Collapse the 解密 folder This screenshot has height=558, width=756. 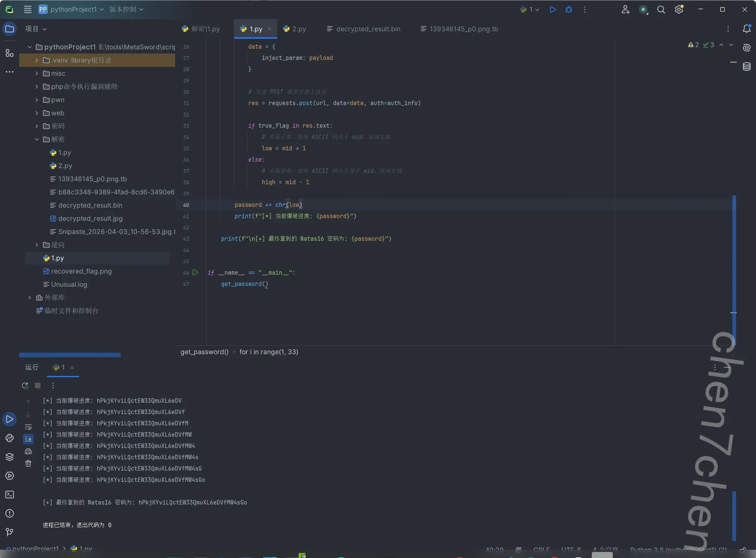point(37,139)
